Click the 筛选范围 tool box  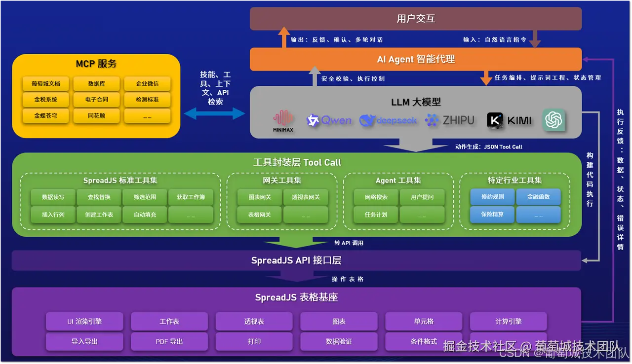point(145,197)
